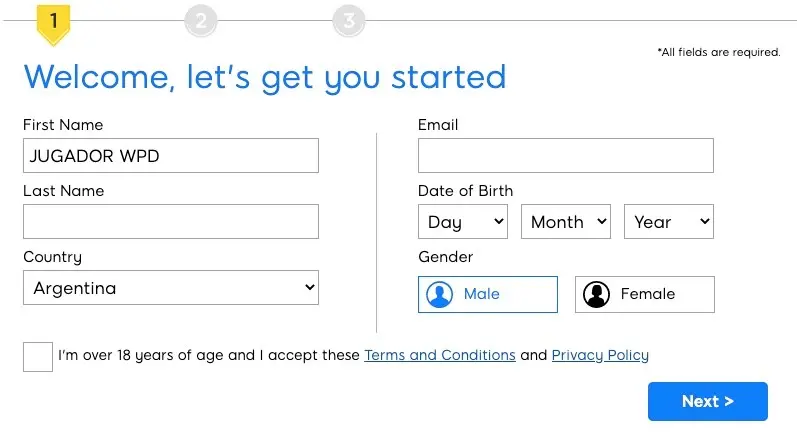Select the Male gender option
The image size is (797, 432).
pos(488,295)
